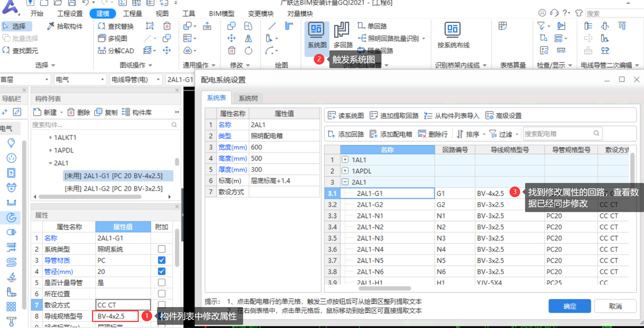Switch to the 系统树 tab

tap(248, 98)
